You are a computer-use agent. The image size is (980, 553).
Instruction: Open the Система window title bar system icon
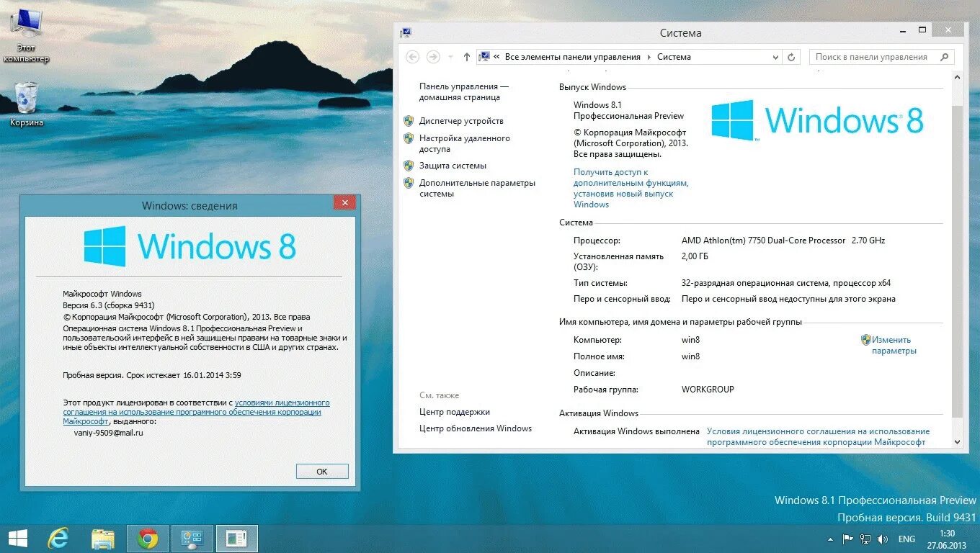click(x=406, y=32)
